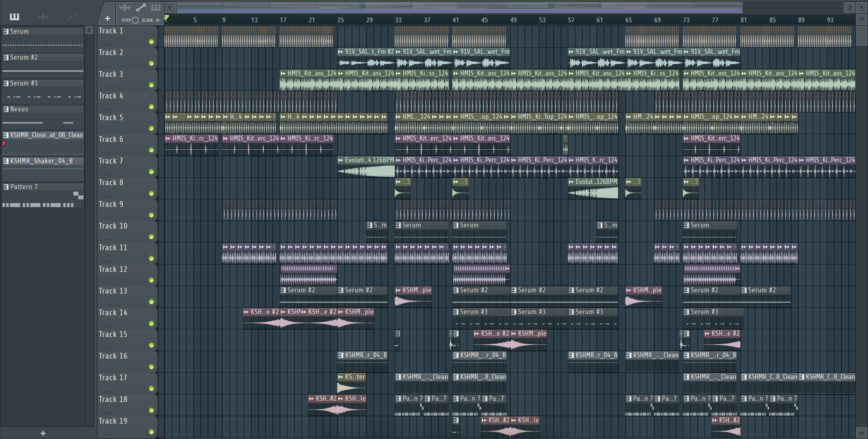The image size is (868, 439).
Task: Open Track 15 options dots
Action: pos(108,348)
